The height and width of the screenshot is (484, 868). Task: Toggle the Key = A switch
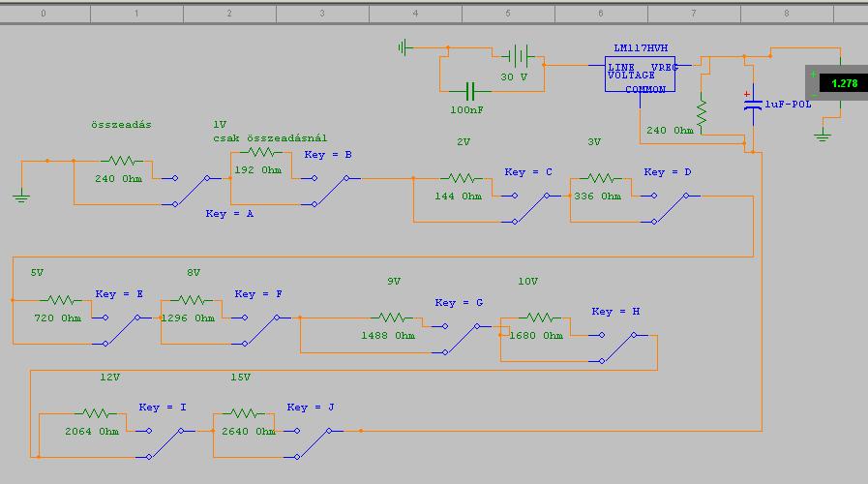coord(192,191)
